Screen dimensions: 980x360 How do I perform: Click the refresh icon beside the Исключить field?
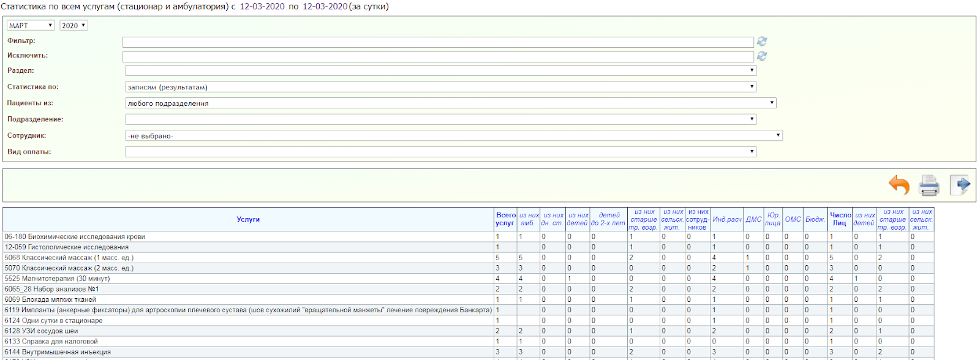(x=762, y=56)
